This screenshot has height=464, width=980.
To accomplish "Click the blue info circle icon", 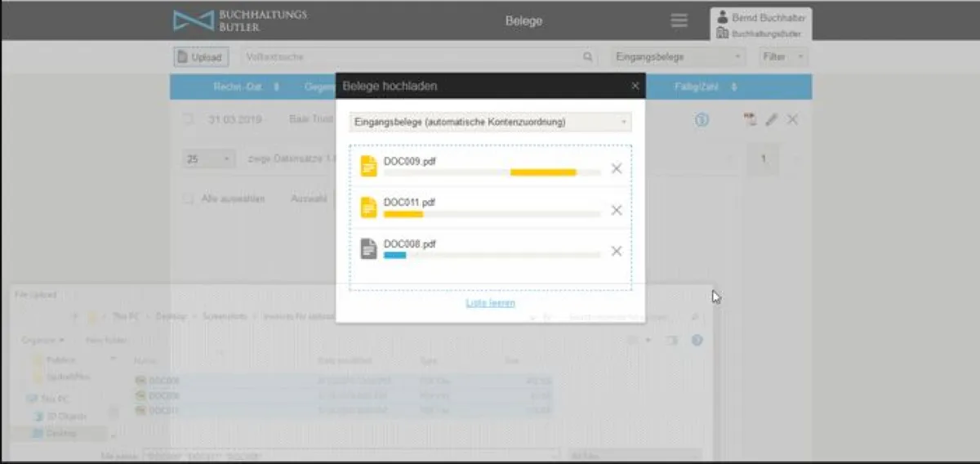I will [x=702, y=119].
